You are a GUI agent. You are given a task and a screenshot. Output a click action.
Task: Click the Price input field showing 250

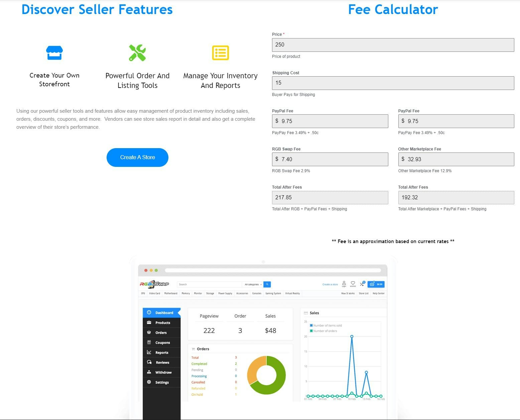(393, 45)
